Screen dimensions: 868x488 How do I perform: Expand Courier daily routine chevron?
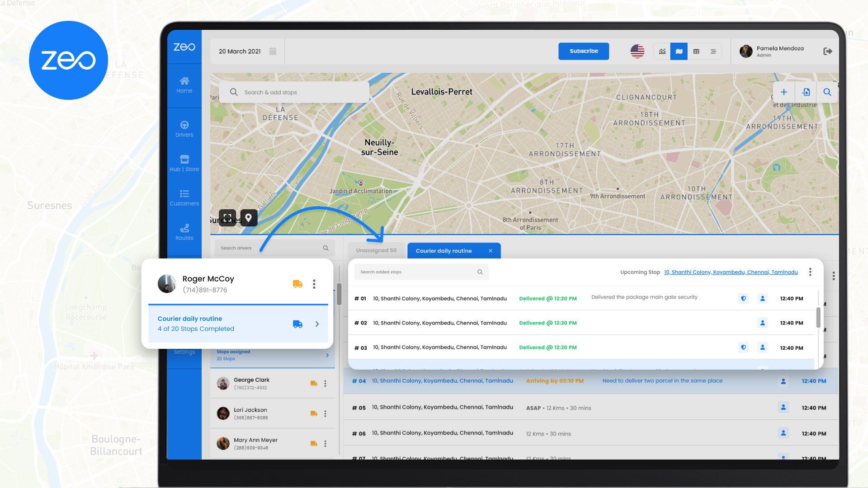317,324
